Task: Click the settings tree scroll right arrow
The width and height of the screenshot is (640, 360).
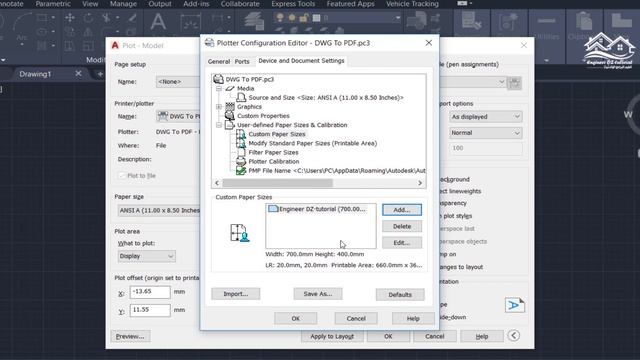Action: 420,183
